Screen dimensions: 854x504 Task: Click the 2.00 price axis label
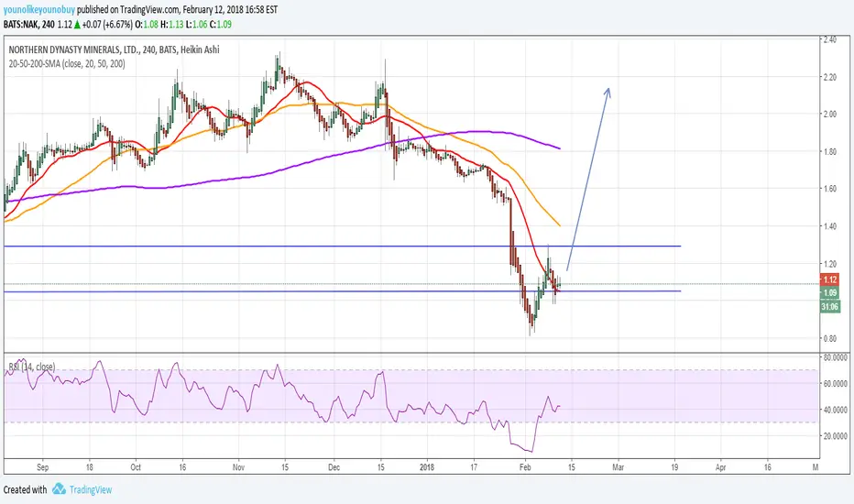829,114
